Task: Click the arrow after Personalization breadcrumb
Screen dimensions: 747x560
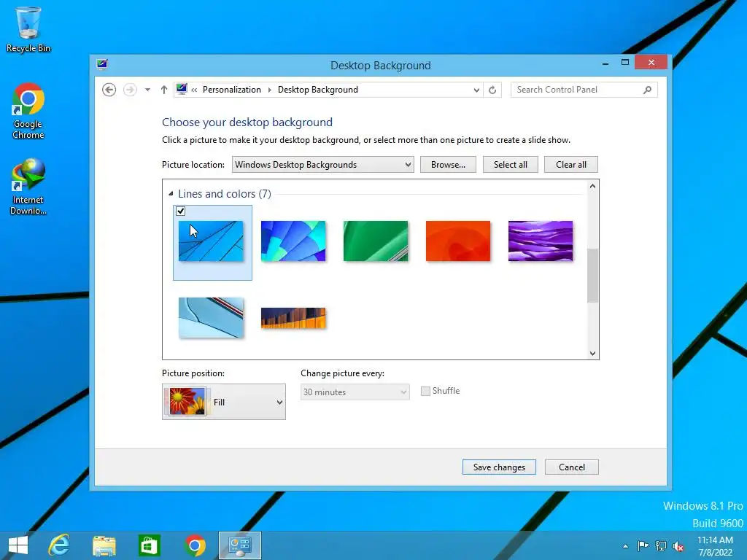Action: (270, 90)
